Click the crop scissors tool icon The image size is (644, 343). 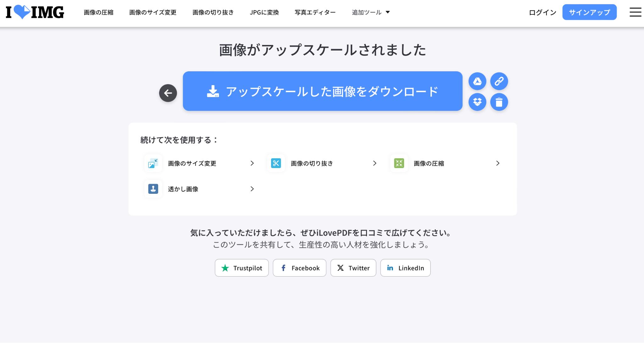click(276, 163)
